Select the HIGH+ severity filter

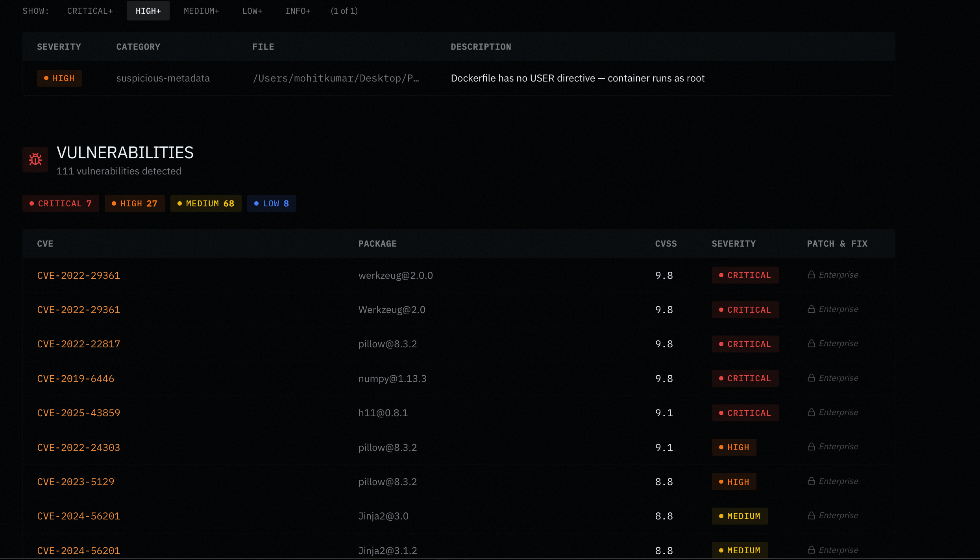pyautogui.click(x=148, y=11)
